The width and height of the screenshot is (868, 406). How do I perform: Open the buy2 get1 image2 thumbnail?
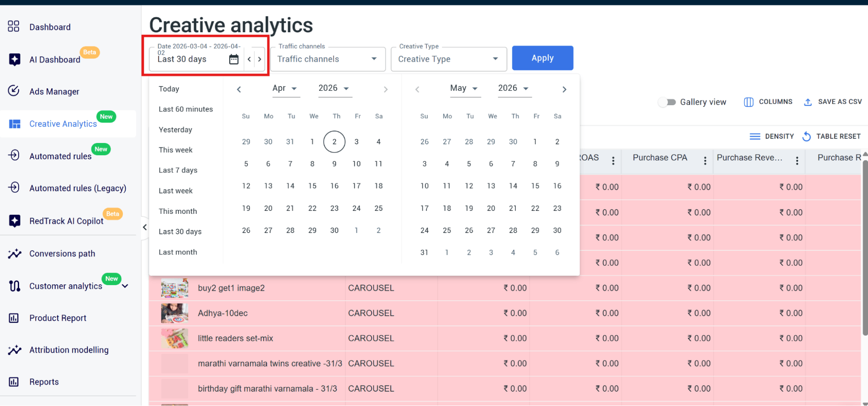point(175,288)
